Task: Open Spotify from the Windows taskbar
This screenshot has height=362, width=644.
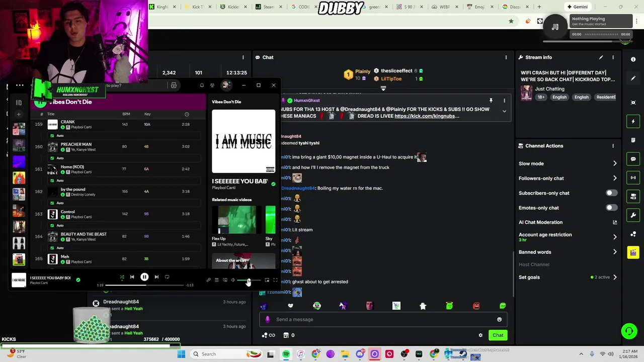Action: [x=286, y=354]
